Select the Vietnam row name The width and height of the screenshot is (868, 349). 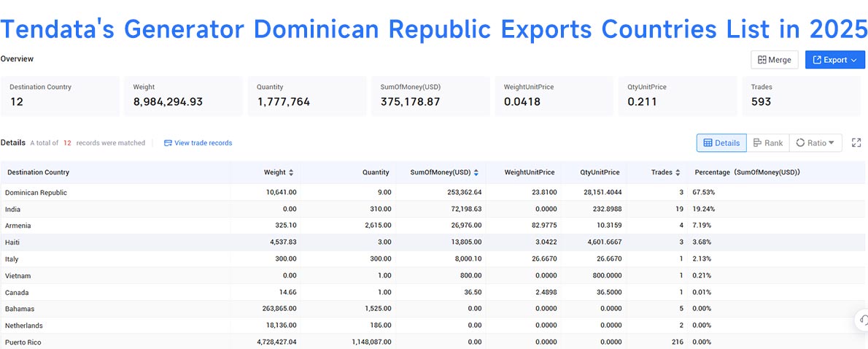pyautogui.click(x=18, y=276)
